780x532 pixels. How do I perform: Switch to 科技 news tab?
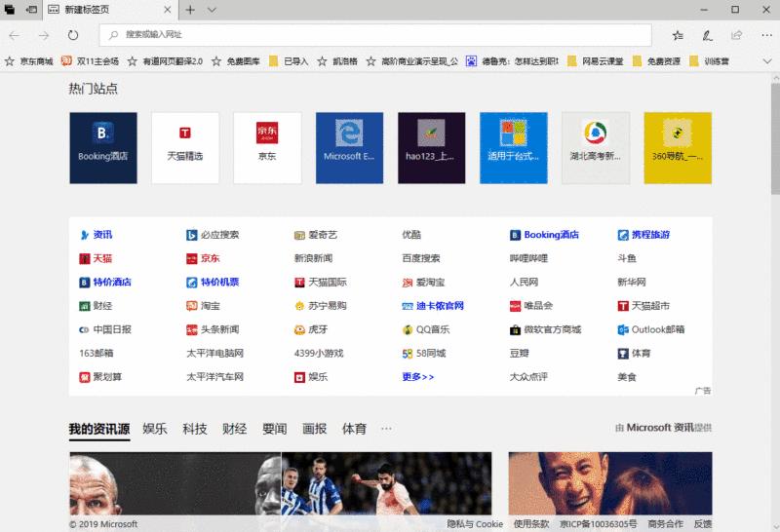[194, 429]
